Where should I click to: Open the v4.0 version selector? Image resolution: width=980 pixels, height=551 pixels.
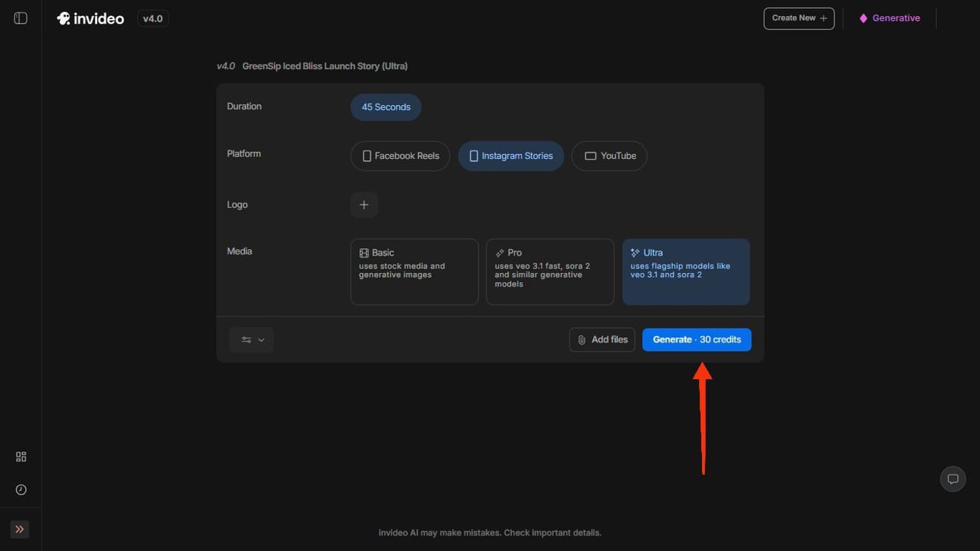(x=153, y=19)
